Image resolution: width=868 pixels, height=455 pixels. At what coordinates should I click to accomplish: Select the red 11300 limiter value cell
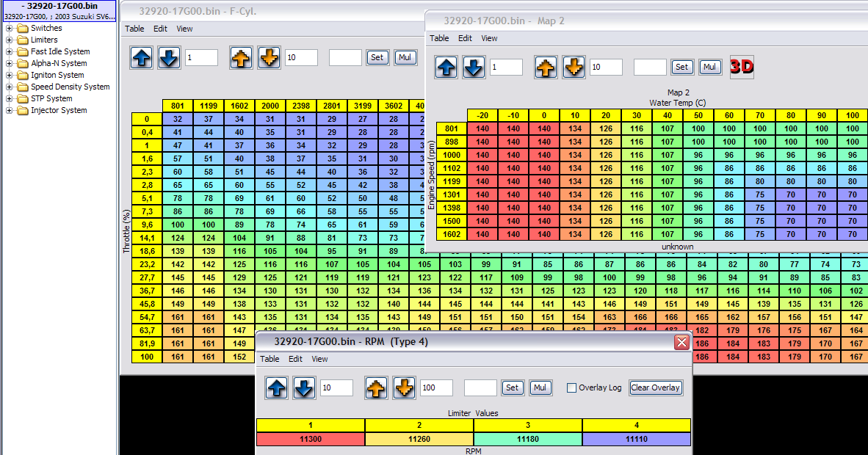click(x=310, y=439)
